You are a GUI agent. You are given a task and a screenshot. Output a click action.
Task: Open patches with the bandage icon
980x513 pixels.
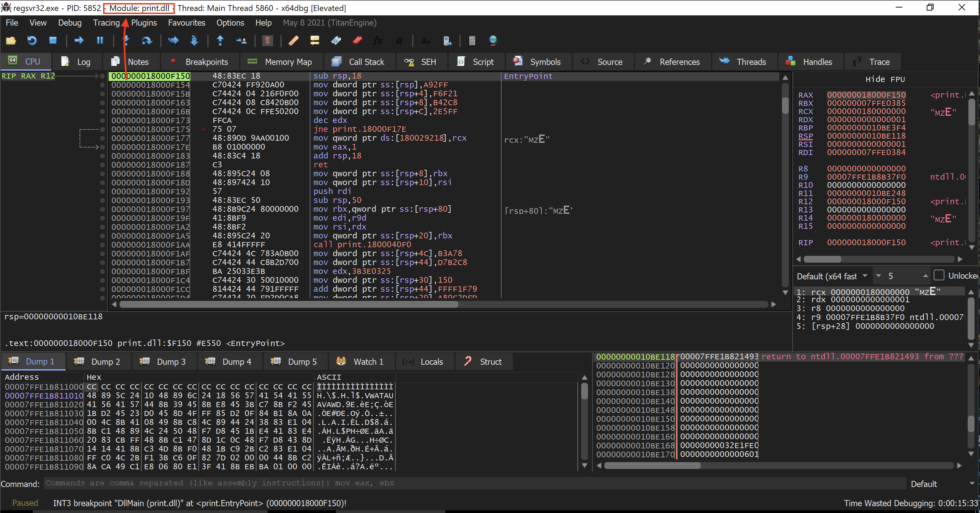[x=293, y=41]
